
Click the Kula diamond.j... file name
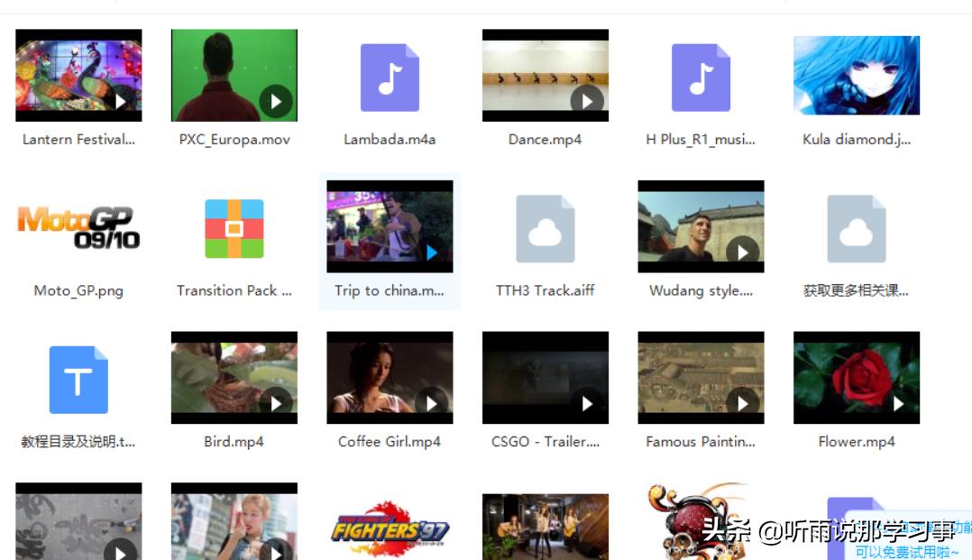tap(857, 140)
